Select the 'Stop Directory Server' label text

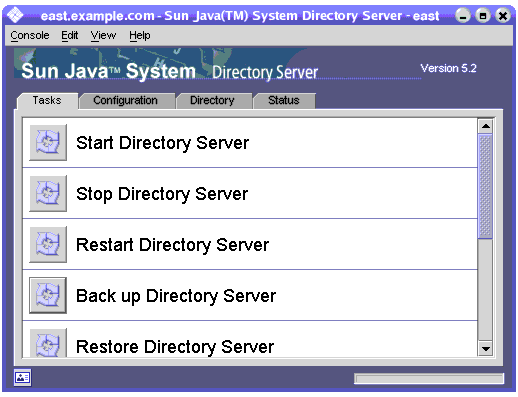pyautogui.click(x=162, y=194)
